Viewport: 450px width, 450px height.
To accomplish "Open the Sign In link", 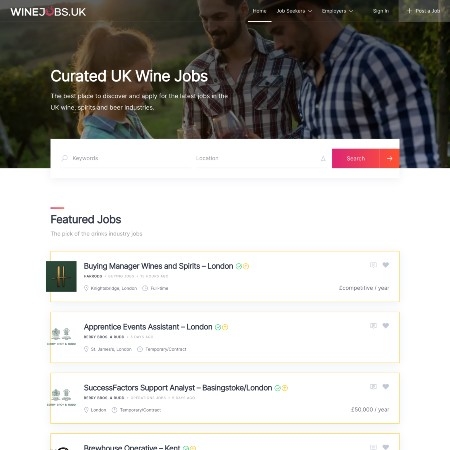I will (x=381, y=11).
